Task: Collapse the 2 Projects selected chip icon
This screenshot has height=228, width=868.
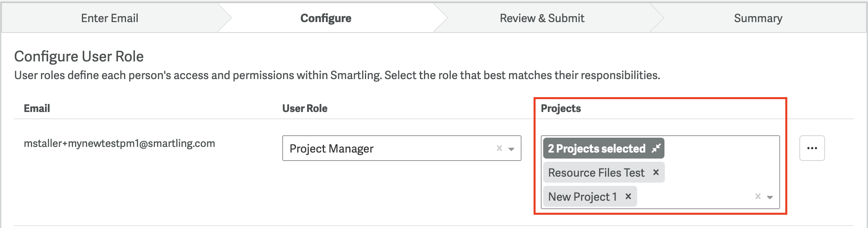Action: click(656, 149)
